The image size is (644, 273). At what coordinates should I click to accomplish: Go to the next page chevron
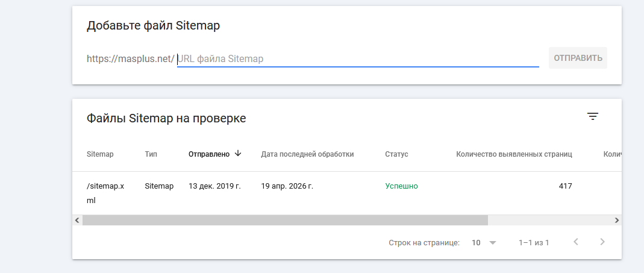(602, 242)
